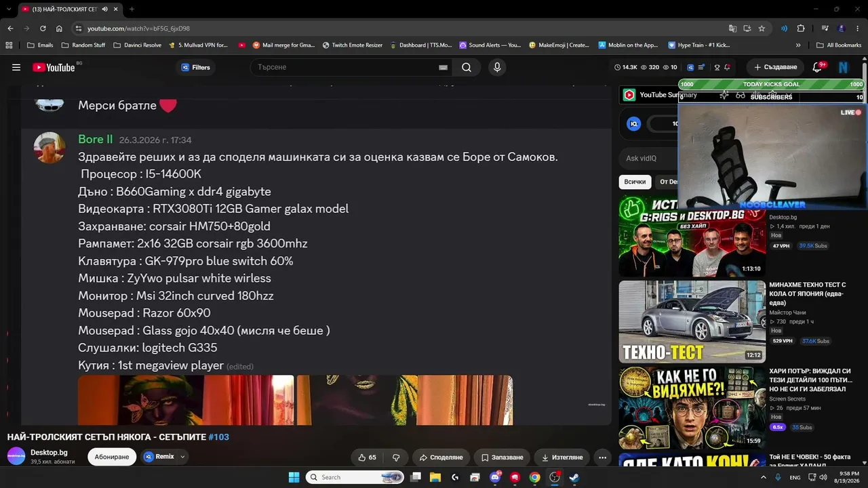Image resolution: width=868 pixels, height=488 pixels.
Task: Open Discord from the taskbar
Action: click(495, 477)
